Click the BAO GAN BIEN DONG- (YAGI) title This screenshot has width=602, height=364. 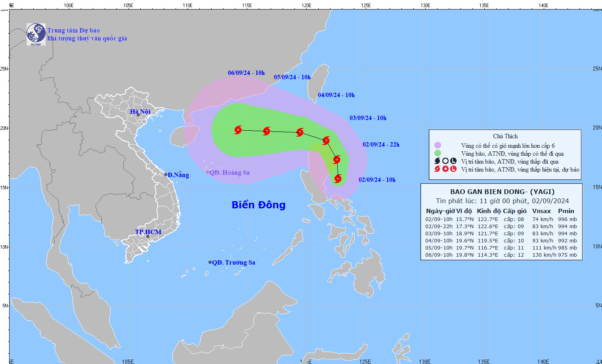coord(502,192)
